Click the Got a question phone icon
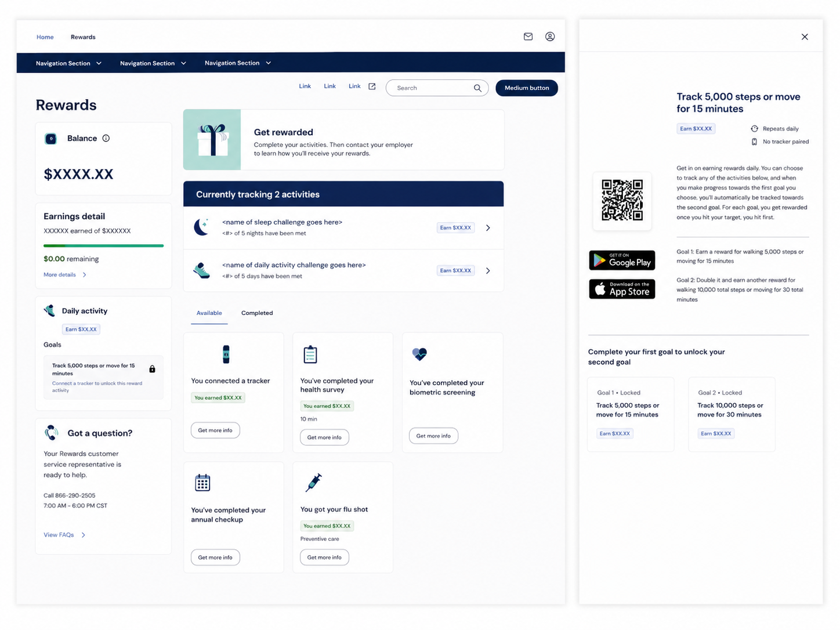This screenshot has width=840, height=630. (52, 433)
